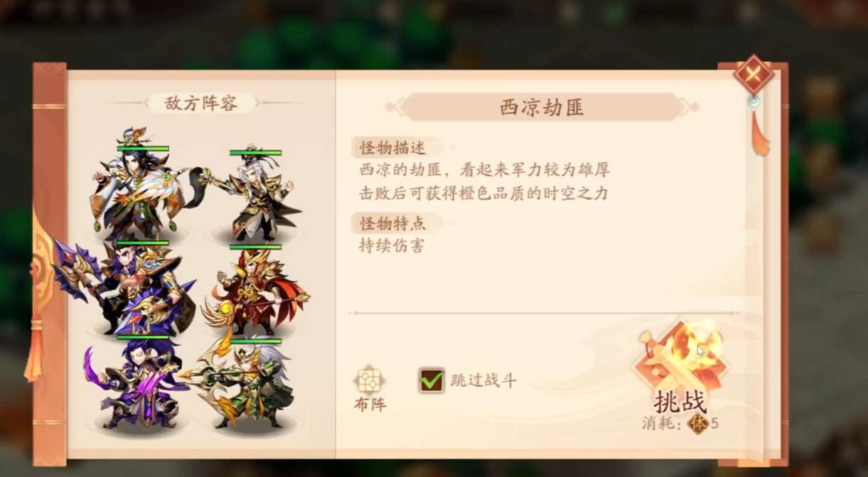Viewport: 868px width, 477px height.
Task: Click the 挑战 crossed-swords challenge icon
Action: point(681,357)
